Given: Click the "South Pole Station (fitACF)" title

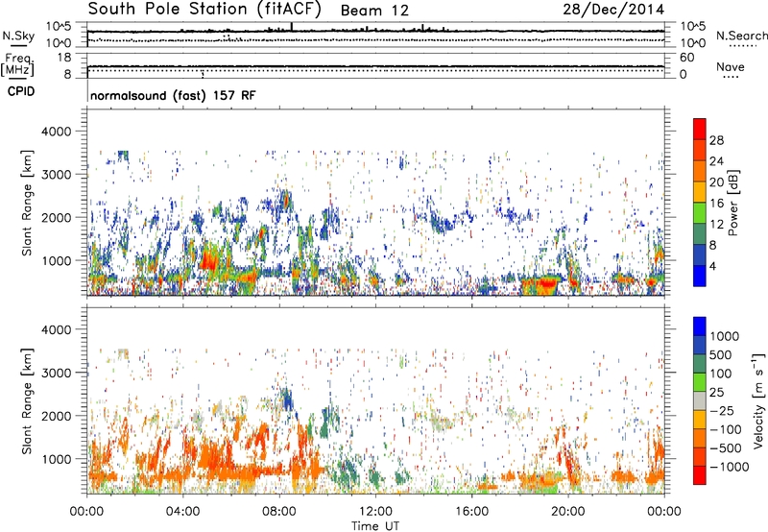Looking at the screenshot, I should click(x=204, y=9).
